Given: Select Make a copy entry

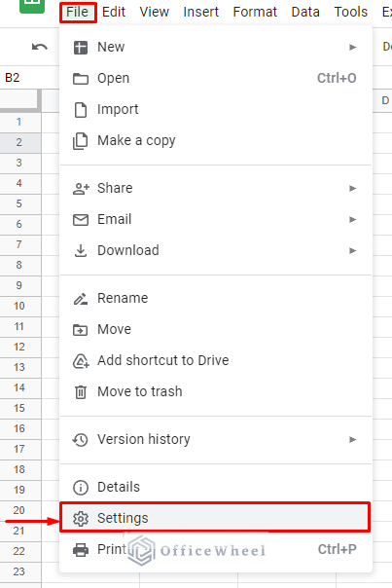Looking at the screenshot, I should pyautogui.click(x=216, y=140).
